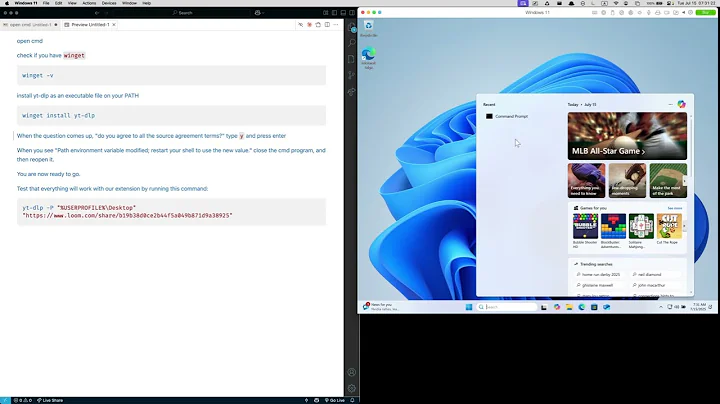Open the Help menu in macOS menu bar

point(146,3)
